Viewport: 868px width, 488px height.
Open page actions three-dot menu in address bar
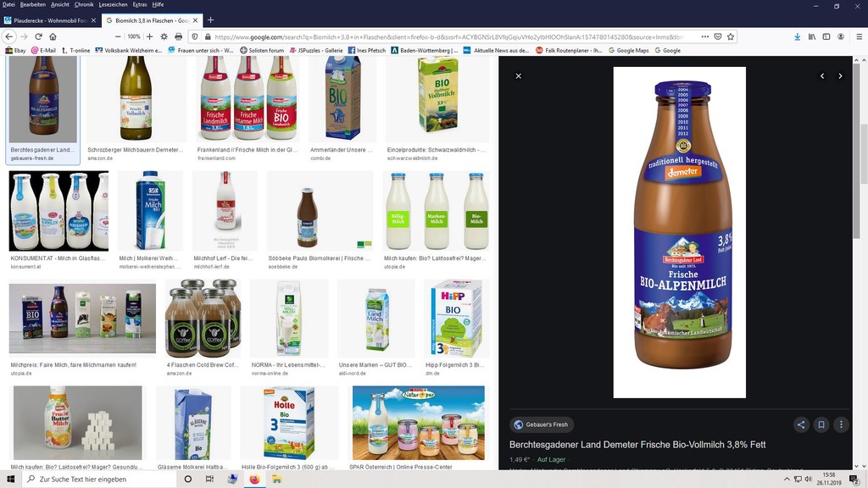[x=704, y=36]
